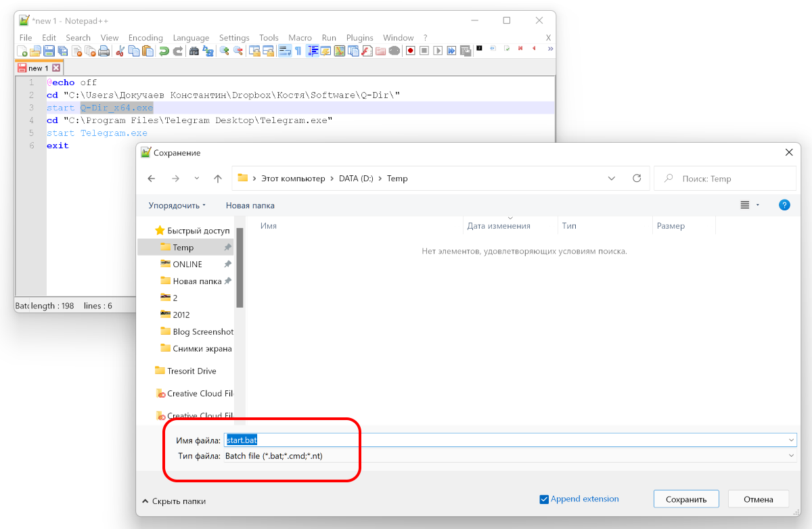The width and height of the screenshot is (812, 529).
Task: Click Run macro multiple times icon
Action: (451, 51)
